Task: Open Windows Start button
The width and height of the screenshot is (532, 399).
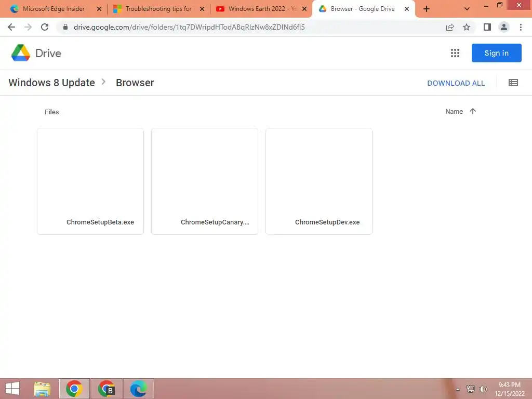Action: (x=12, y=389)
